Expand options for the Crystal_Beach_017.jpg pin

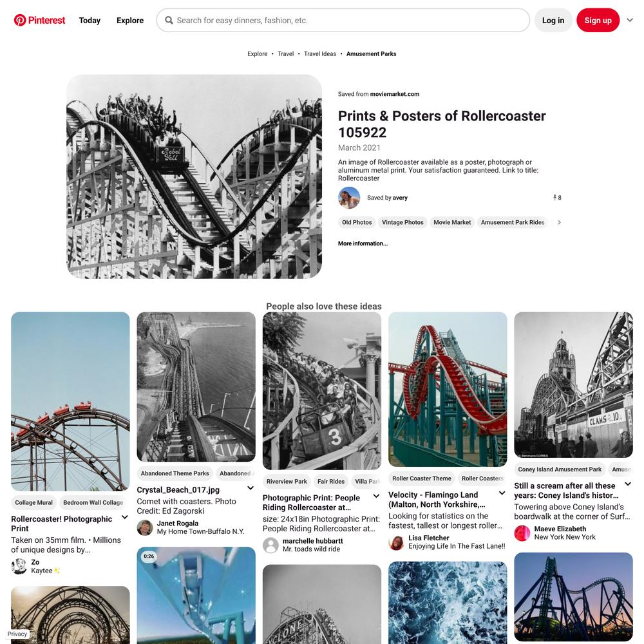point(251,488)
